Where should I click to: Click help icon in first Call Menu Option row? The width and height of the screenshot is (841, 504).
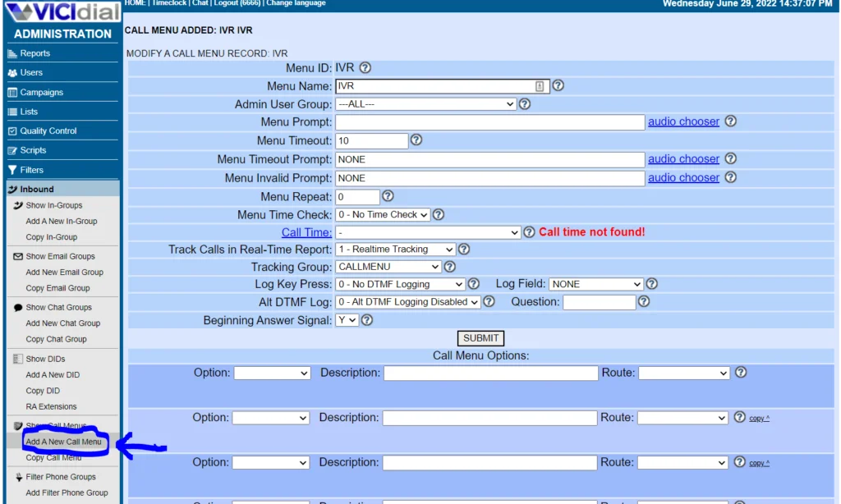(x=741, y=372)
